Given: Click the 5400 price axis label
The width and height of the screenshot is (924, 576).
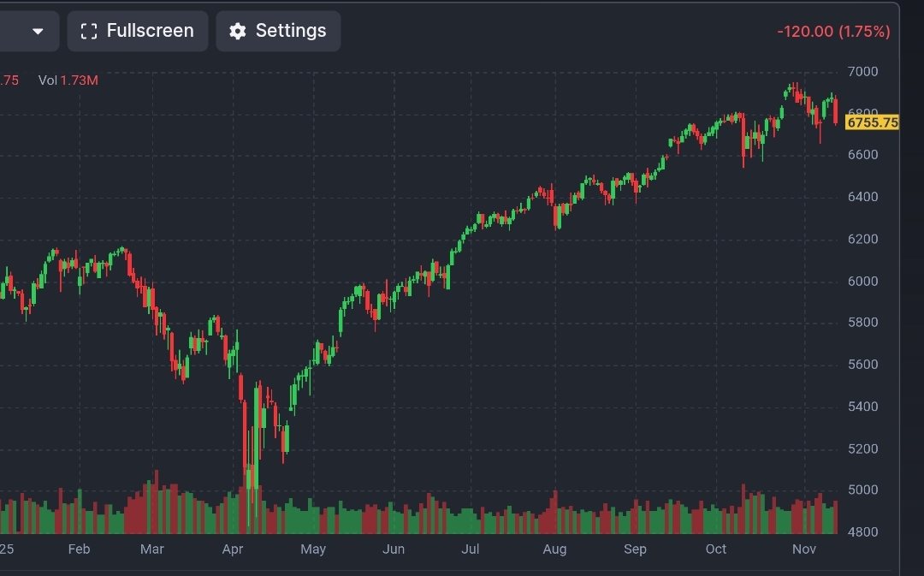Looking at the screenshot, I should [x=862, y=407].
